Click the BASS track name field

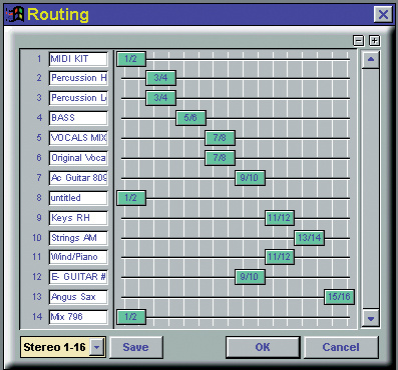click(x=78, y=118)
